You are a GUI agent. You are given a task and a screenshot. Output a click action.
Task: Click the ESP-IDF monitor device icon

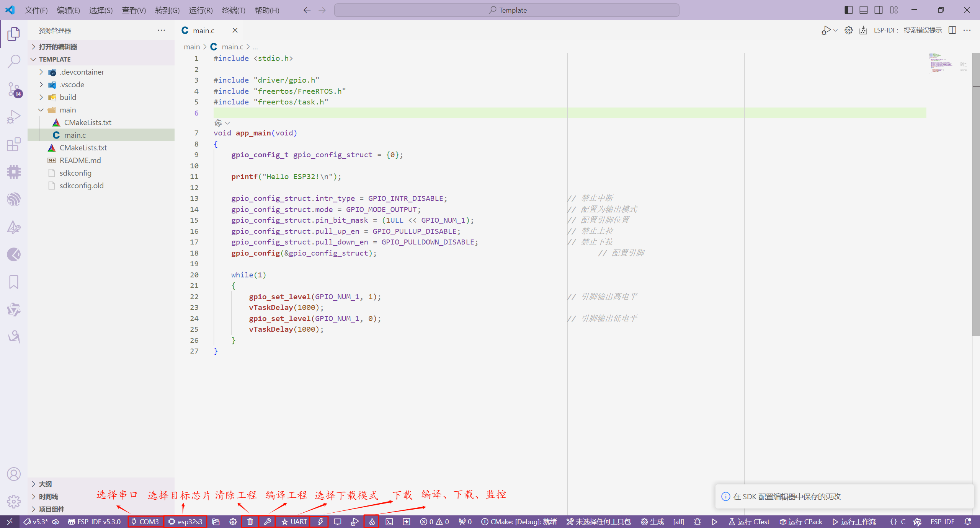(337, 521)
